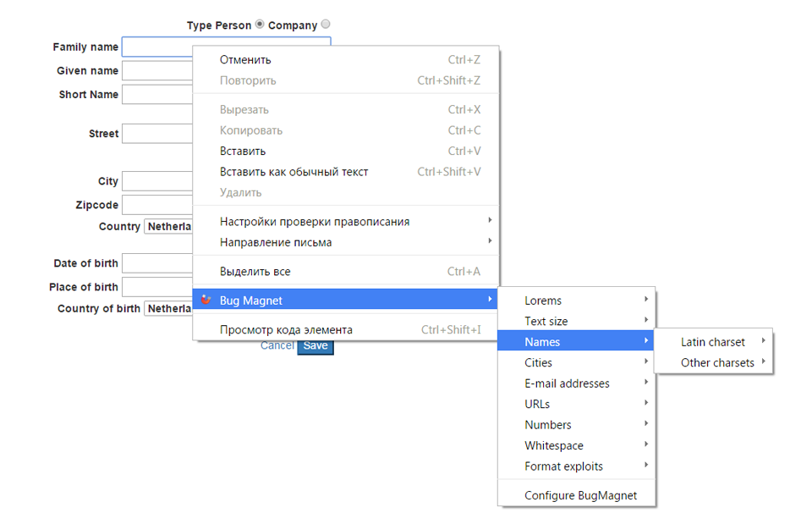
Task: Open the Numbers submenu
Action: [x=548, y=425]
